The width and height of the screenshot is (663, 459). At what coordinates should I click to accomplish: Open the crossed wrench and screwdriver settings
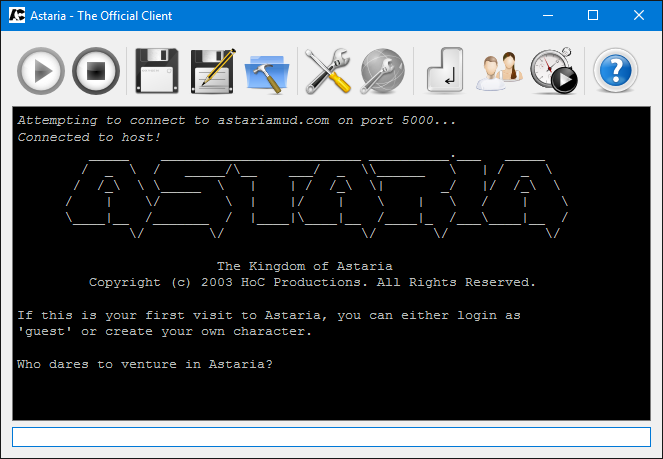pos(326,71)
